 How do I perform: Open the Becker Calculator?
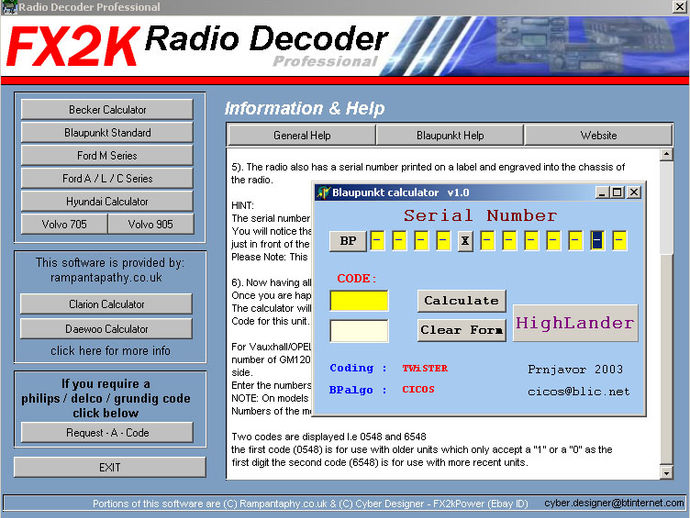click(x=107, y=109)
